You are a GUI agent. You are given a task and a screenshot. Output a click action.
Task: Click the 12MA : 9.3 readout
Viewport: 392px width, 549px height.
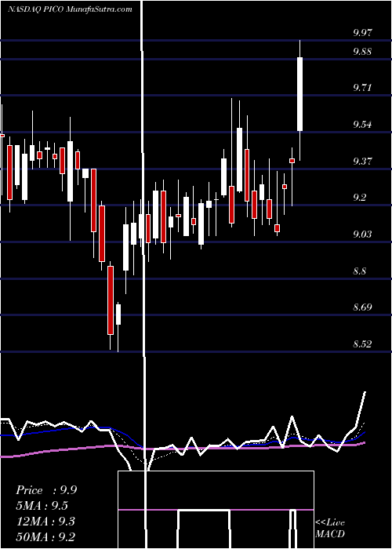tap(44, 522)
